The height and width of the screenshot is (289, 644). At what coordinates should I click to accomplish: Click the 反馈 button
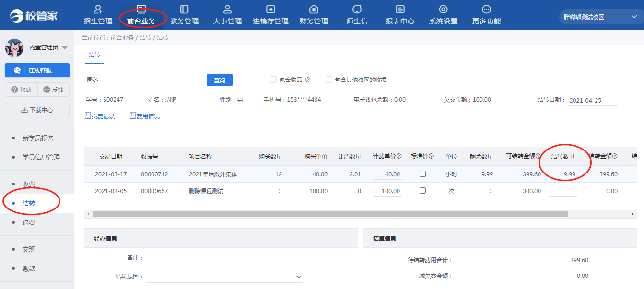click(x=53, y=90)
